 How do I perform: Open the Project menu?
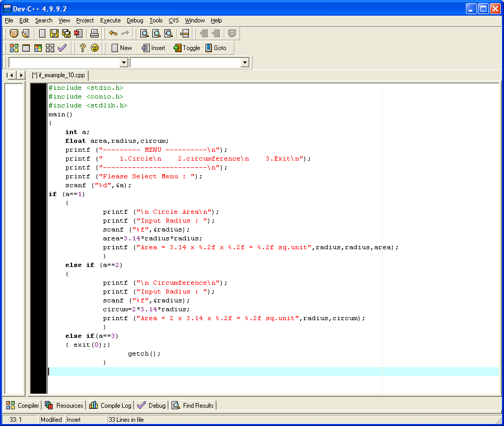(85, 20)
